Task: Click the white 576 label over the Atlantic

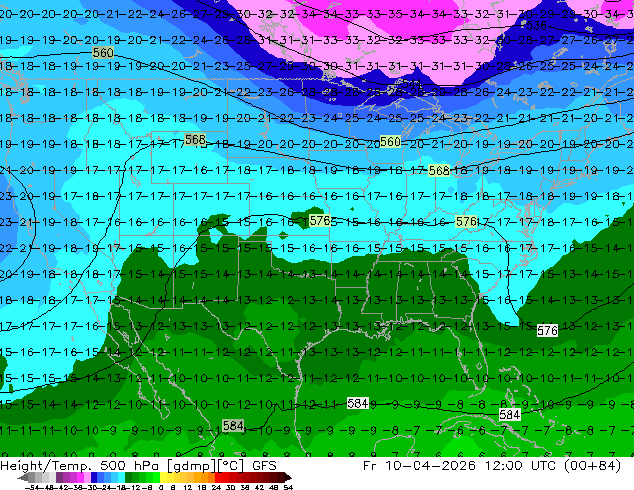Action: (x=547, y=331)
